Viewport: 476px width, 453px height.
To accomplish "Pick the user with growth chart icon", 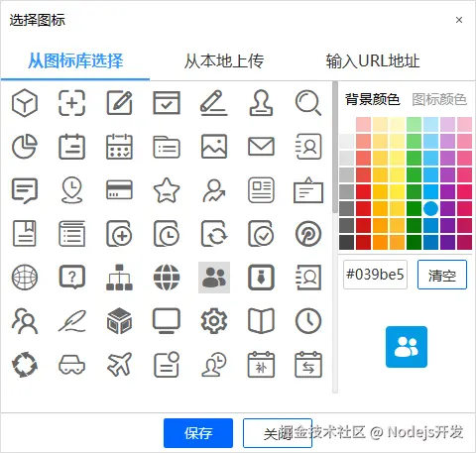I will [x=214, y=190].
